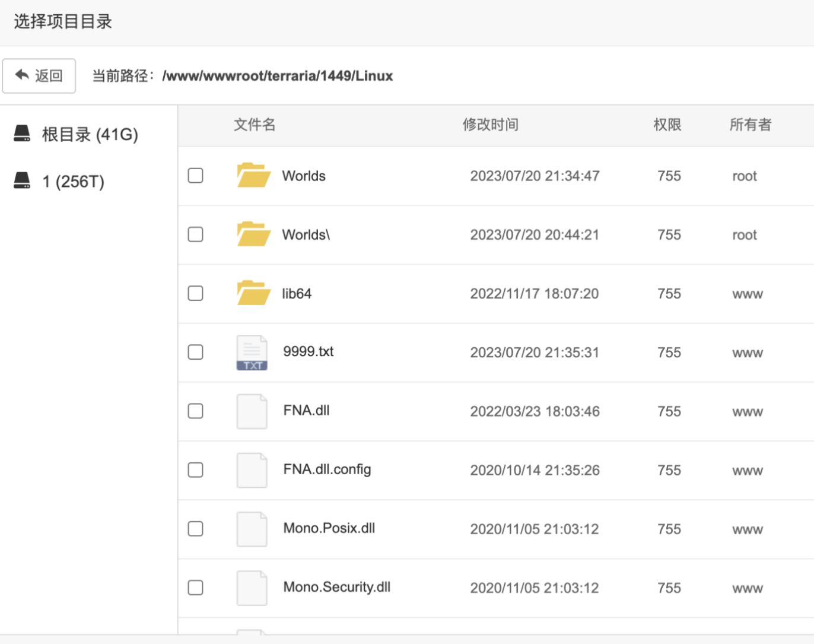This screenshot has width=814, height=644.
Task: Select the FNA.dll.config row checkbox
Action: 196,470
